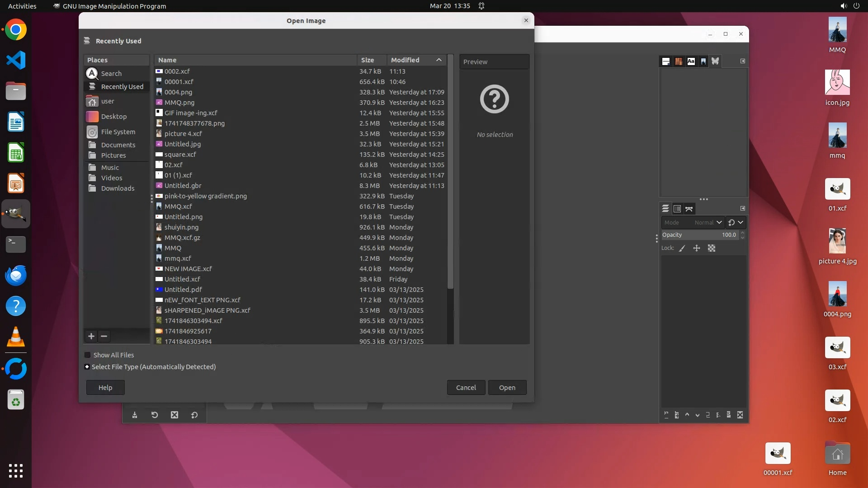This screenshot has height=488, width=868.
Task: Click the Search icon in Places
Action: pos(92,73)
